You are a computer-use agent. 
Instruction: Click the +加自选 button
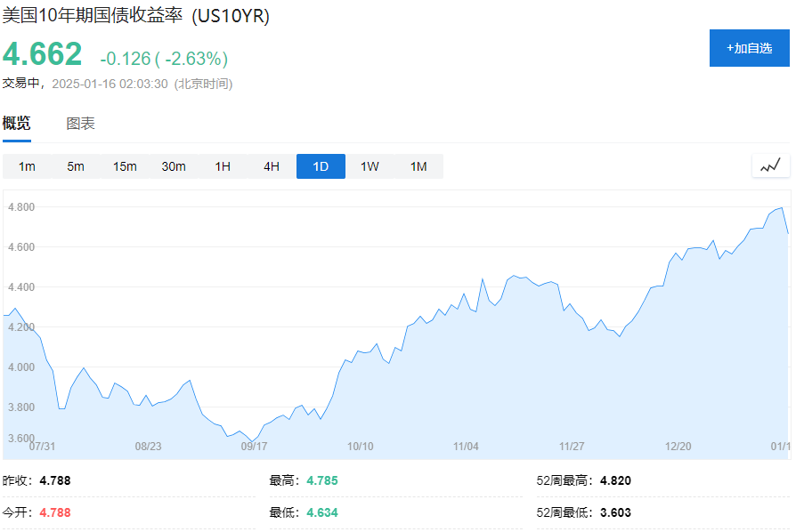pyautogui.click(x=750, y=47)
